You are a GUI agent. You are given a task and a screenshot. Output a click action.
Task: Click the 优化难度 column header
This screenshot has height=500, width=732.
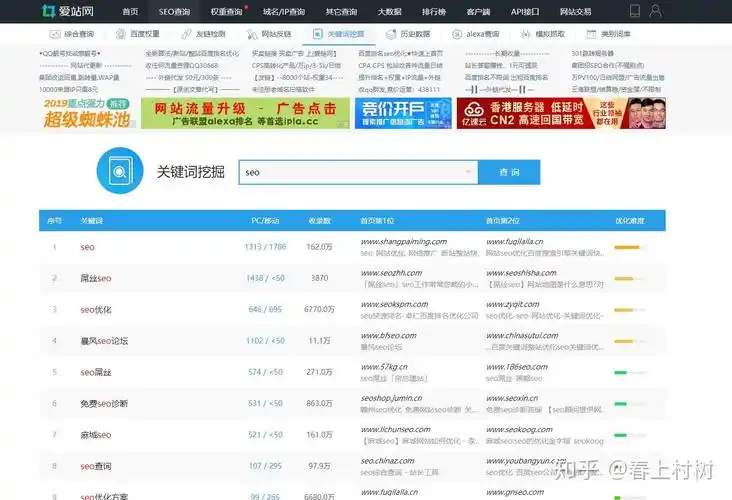(630, 220)
